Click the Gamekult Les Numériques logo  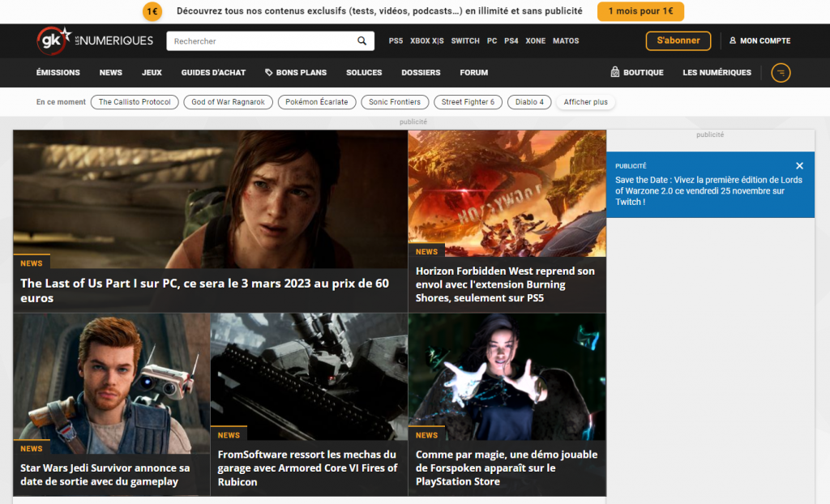tap(95, 41)
